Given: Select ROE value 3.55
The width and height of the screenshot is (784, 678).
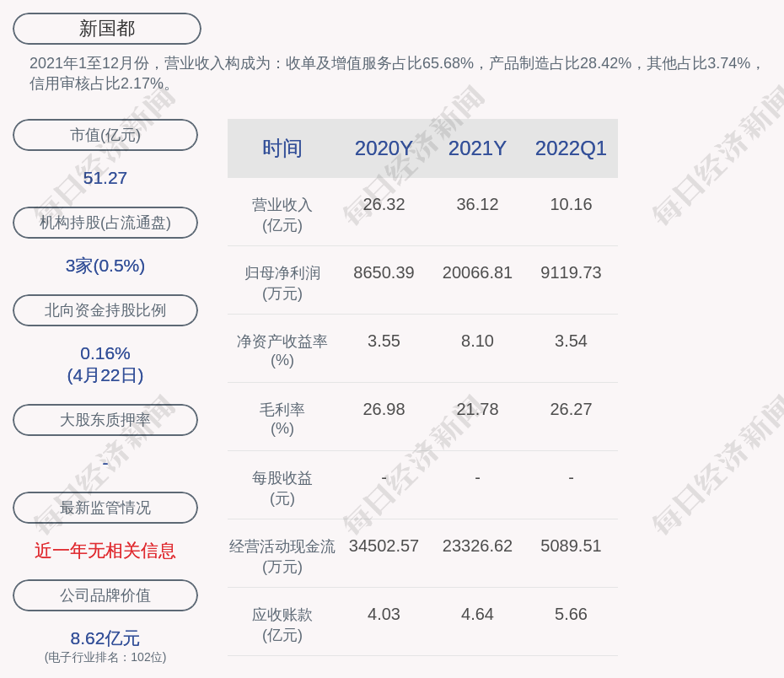Looking at the screenshot, I should [384, 341].
